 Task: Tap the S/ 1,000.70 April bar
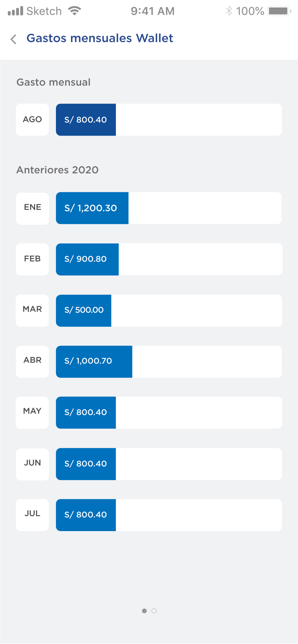click(94, 362)
